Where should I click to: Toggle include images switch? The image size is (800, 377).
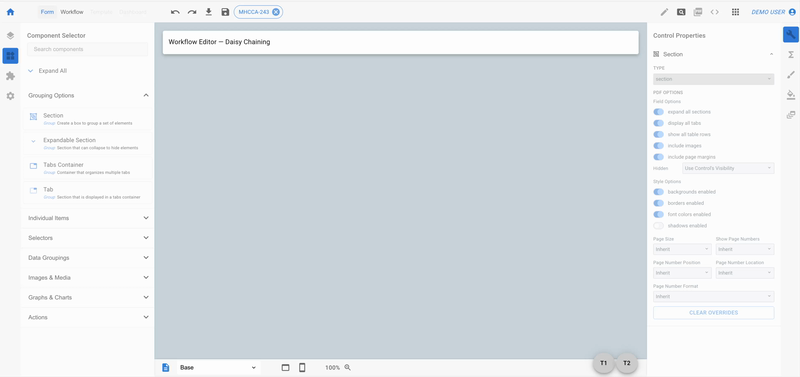[x=659, y=145]
